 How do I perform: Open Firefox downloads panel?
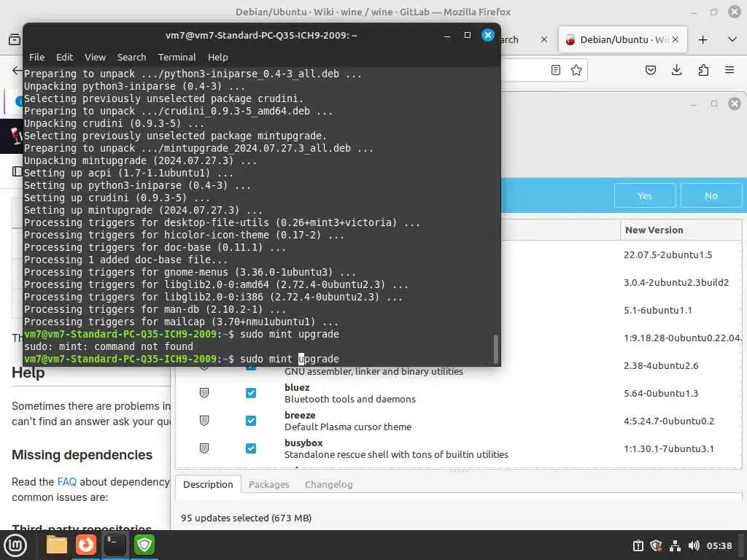click(x=676, y=70)
